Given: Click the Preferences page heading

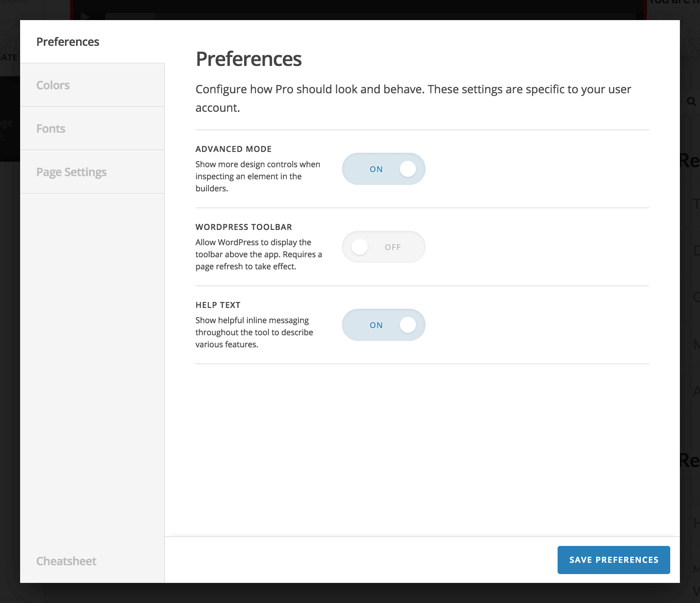Looking at the screenshot, I should 249,59.
